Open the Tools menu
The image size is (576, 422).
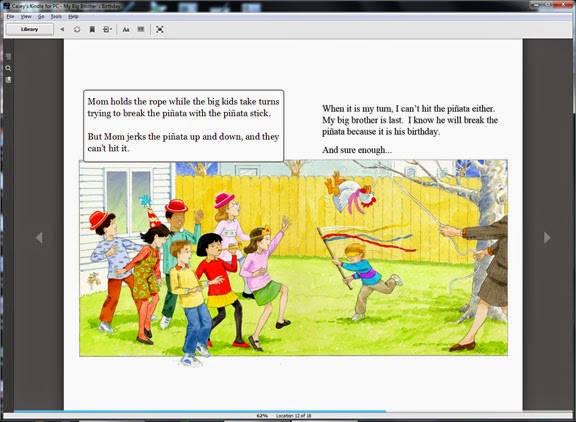point(56,17)
